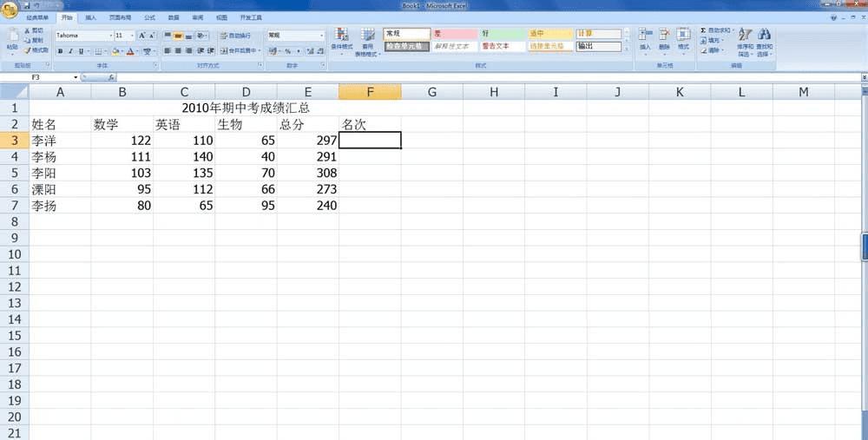Click the accounting number format icon
This screenshot has height=440, width=868.
(273, 51)
